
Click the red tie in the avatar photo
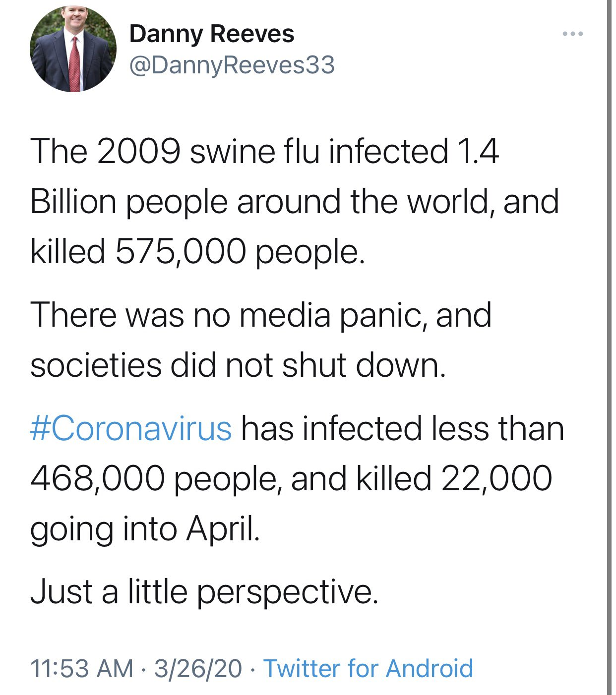point(74,64)
